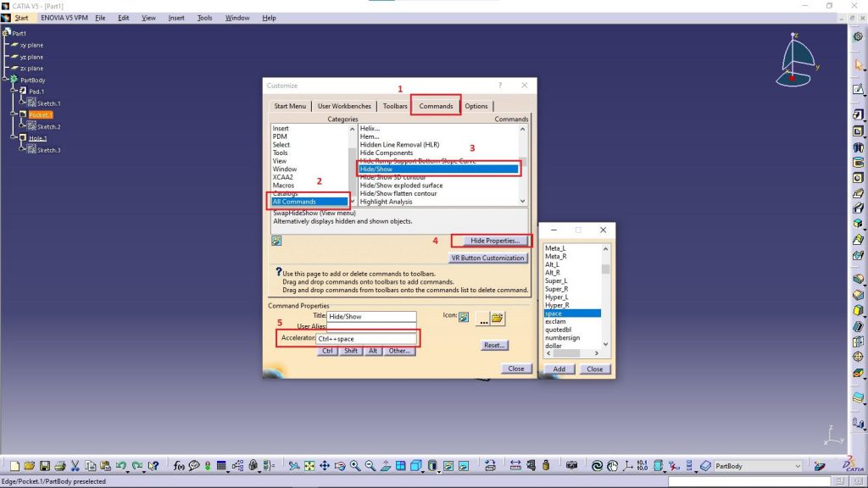Select the Pan tool
The image size is (868, 488).
(325, 466)
